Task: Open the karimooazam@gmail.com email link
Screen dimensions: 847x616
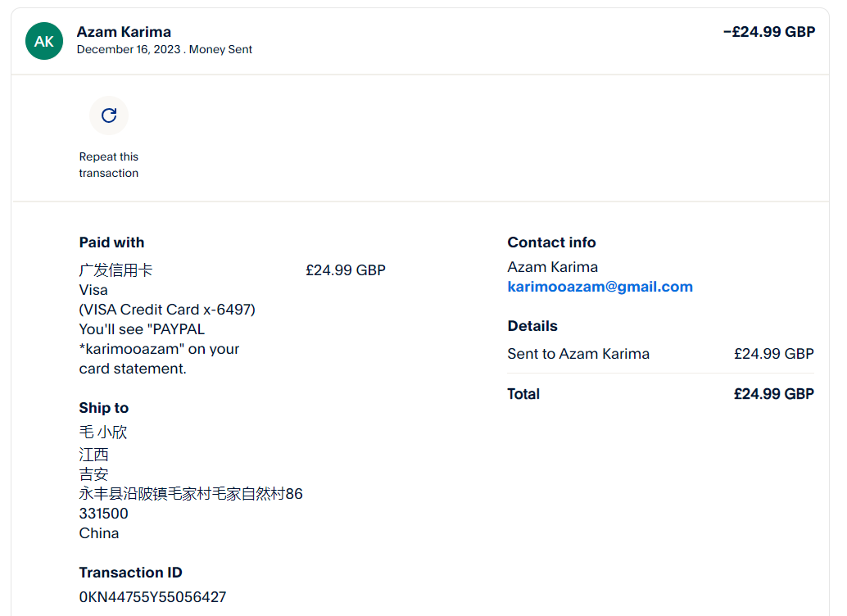Action: [x=600, y=287]
